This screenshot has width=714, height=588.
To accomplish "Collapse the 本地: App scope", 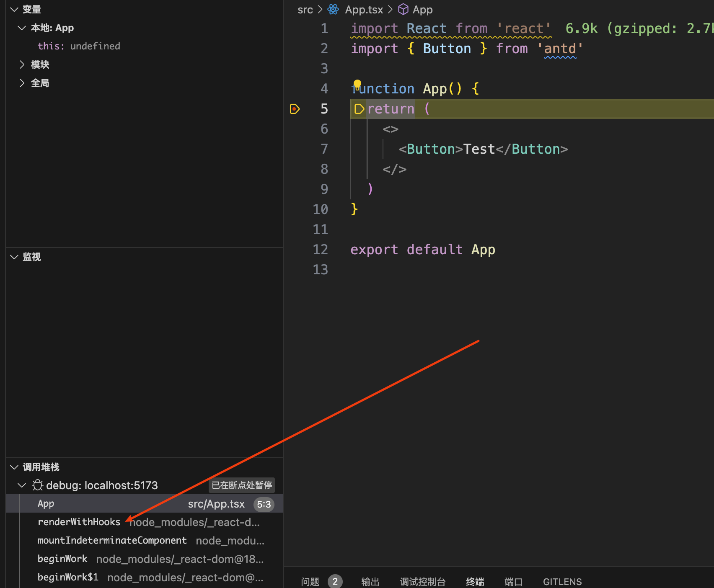I will pyautogui.click(x=22, y=28).
